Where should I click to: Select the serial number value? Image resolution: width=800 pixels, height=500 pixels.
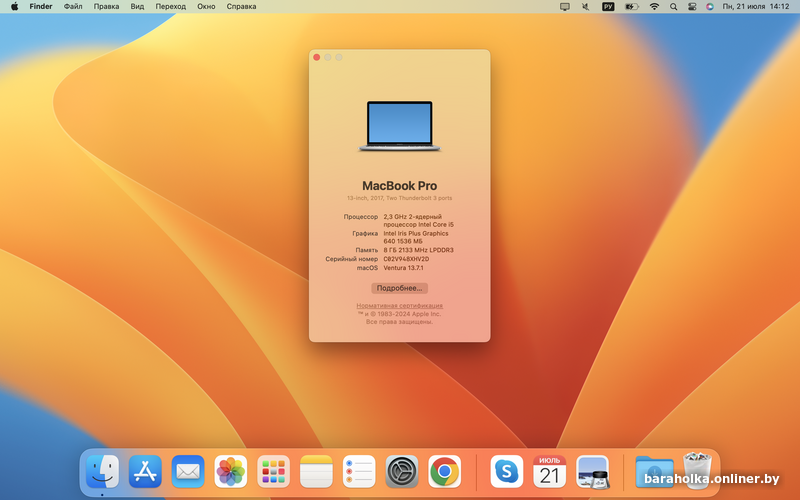point(406,259)
